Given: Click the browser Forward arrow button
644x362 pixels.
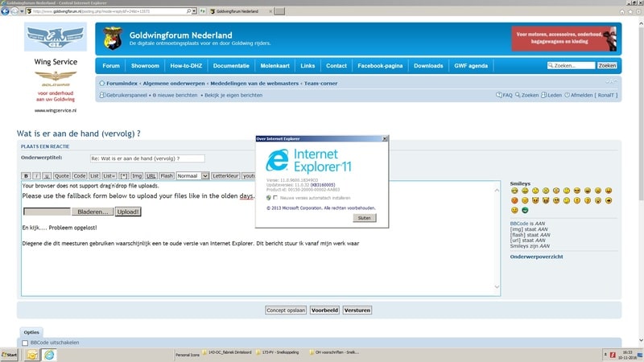Looking at the screenshot, I should 14,11.
